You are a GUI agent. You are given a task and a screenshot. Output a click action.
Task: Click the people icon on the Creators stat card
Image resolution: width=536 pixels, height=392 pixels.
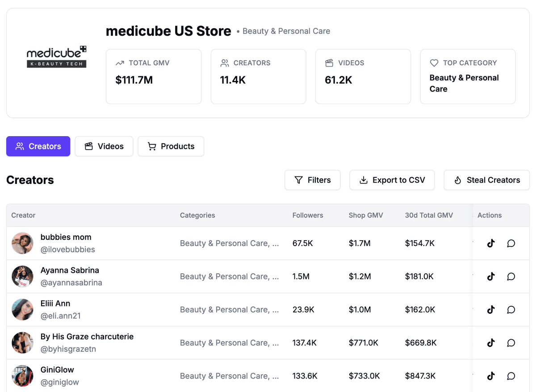(x=224, y=63)
